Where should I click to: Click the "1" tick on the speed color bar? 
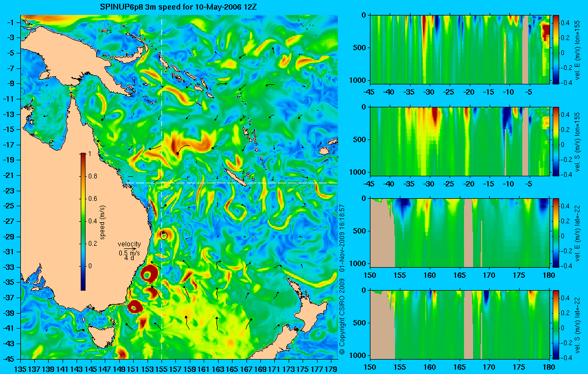pos(89,154)
